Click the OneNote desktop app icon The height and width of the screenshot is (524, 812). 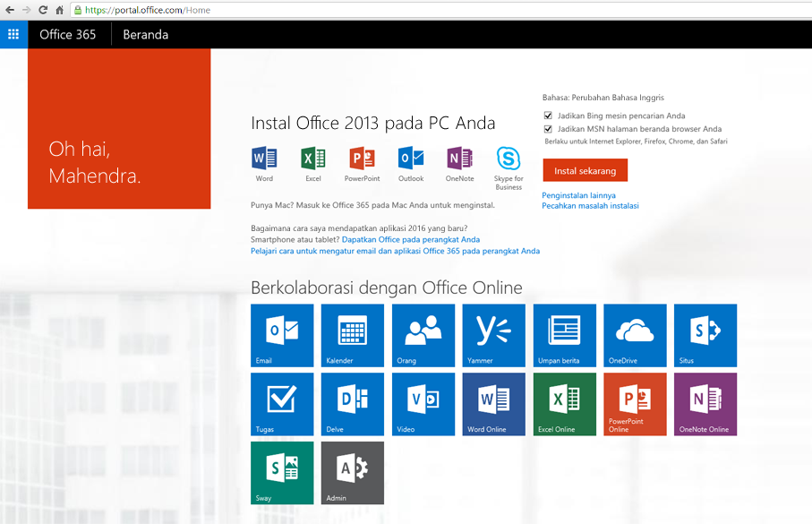click(x=460, y=159)
